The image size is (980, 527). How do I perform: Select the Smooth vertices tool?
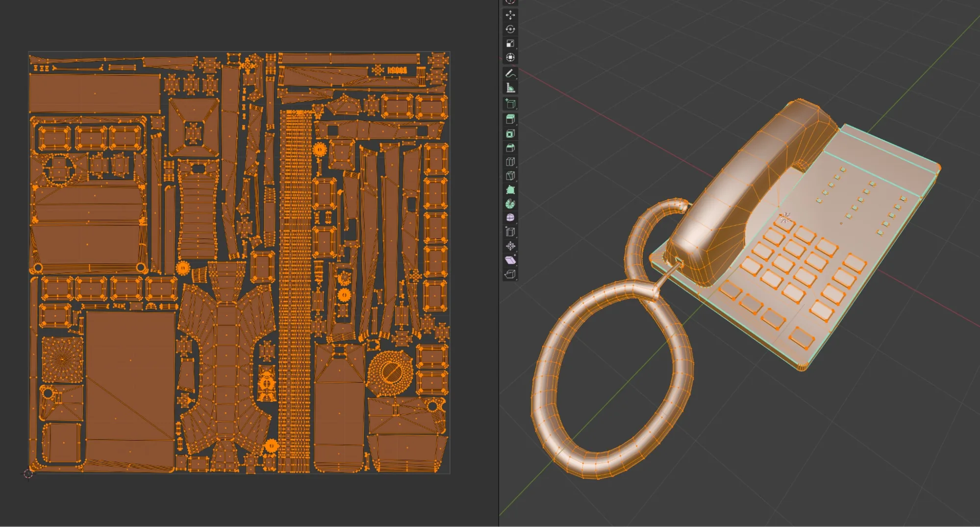pyautogui.click(x=510, y=218)
